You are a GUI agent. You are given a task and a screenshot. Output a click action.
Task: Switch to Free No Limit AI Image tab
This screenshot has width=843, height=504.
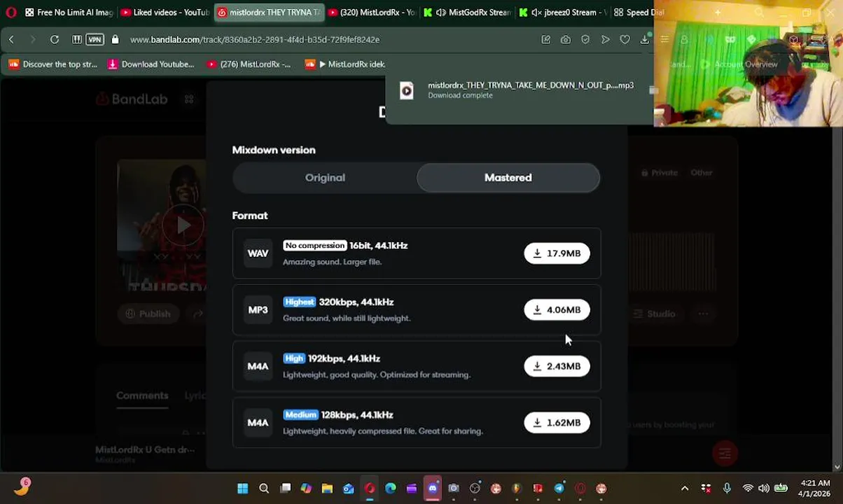(69, 13)
